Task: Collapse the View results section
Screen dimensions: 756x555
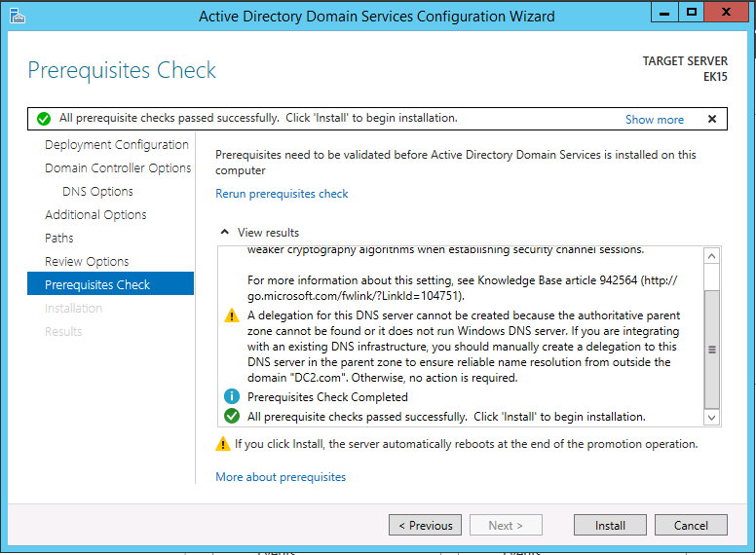Action: (225, 233)
